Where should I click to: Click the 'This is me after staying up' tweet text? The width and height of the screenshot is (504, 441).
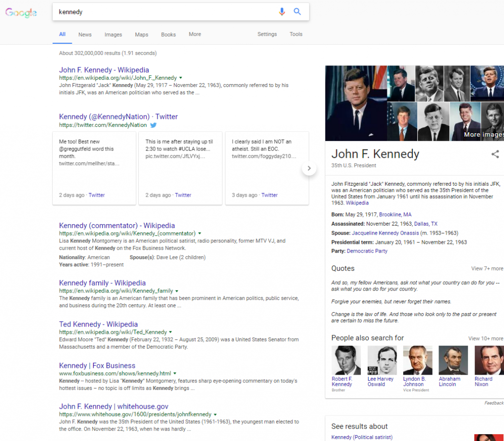[179, 149]
